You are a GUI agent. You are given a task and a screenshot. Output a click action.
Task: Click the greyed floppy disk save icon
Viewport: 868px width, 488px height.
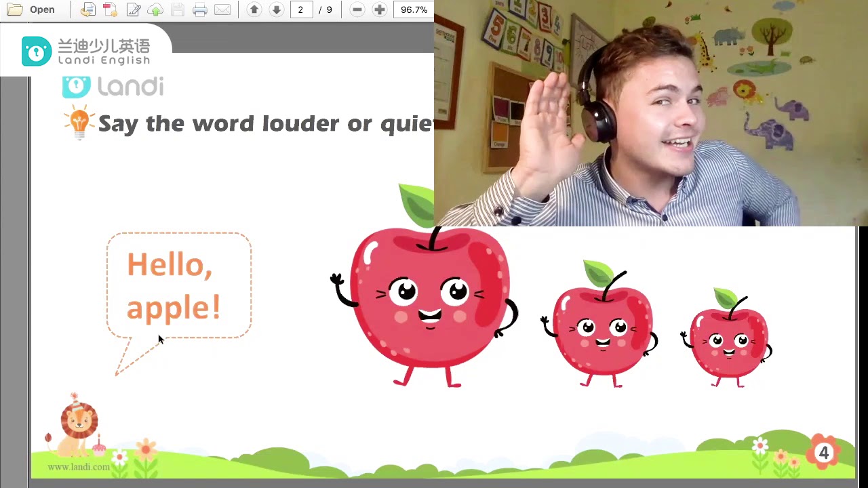(x=178, y=10)
